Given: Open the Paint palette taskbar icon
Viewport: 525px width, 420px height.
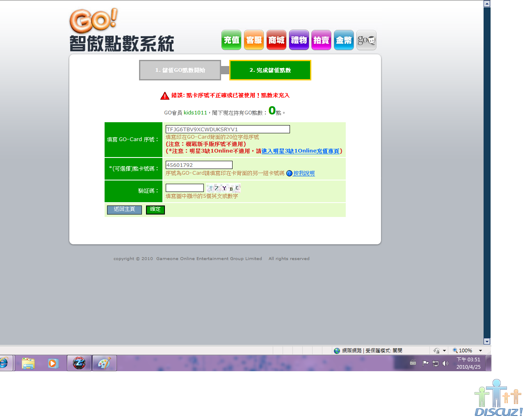Looking at the screenshot, I should point(104,363).
